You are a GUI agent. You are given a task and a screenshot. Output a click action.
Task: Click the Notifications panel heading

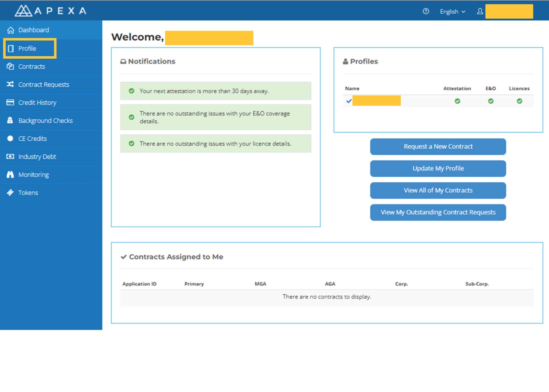[x=152, y=62]
